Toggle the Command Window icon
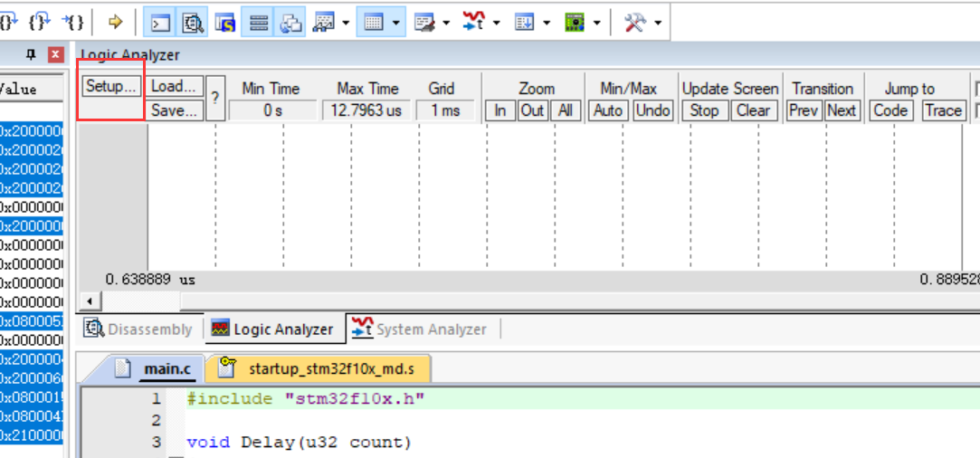 [160, 24]
